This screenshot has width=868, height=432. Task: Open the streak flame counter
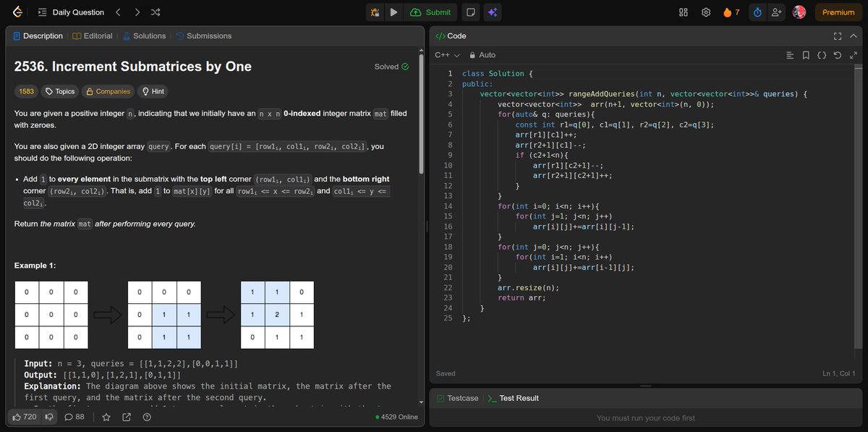pos(728,12)
